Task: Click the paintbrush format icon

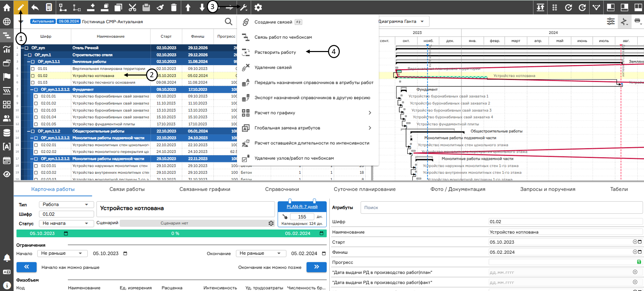Action: [160, 7]
